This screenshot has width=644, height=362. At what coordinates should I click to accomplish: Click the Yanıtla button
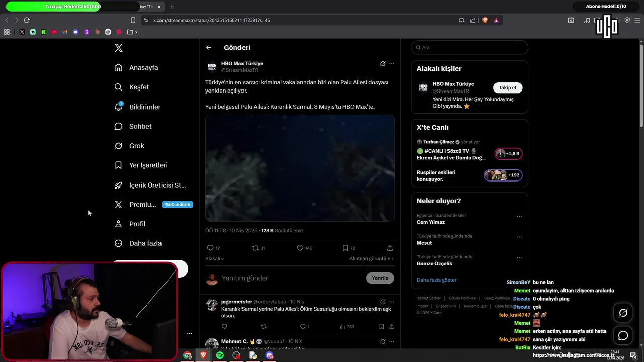(x=380, y=278)
